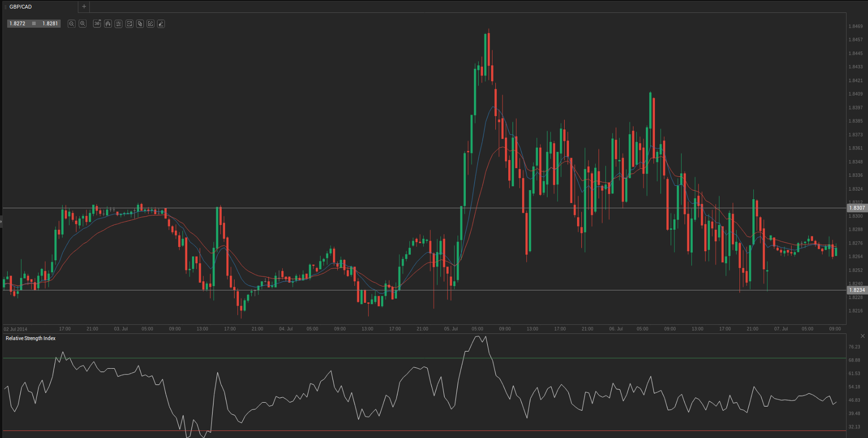
Task: Open the indicators chart icon
Action: coord(129,23)
